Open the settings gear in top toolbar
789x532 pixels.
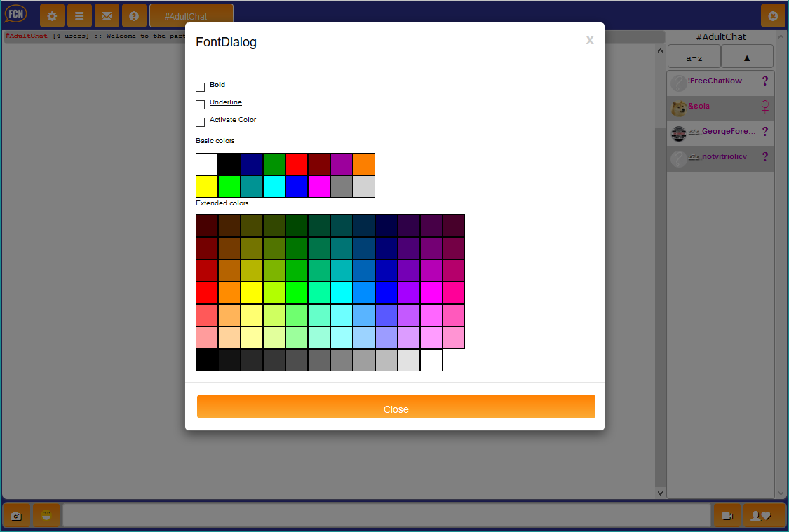coord(52,15)
